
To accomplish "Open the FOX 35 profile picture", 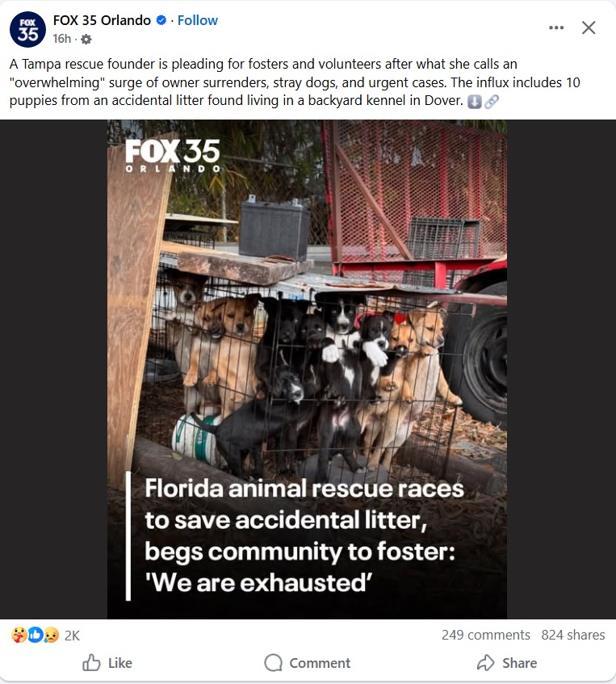I will point(27,30).
